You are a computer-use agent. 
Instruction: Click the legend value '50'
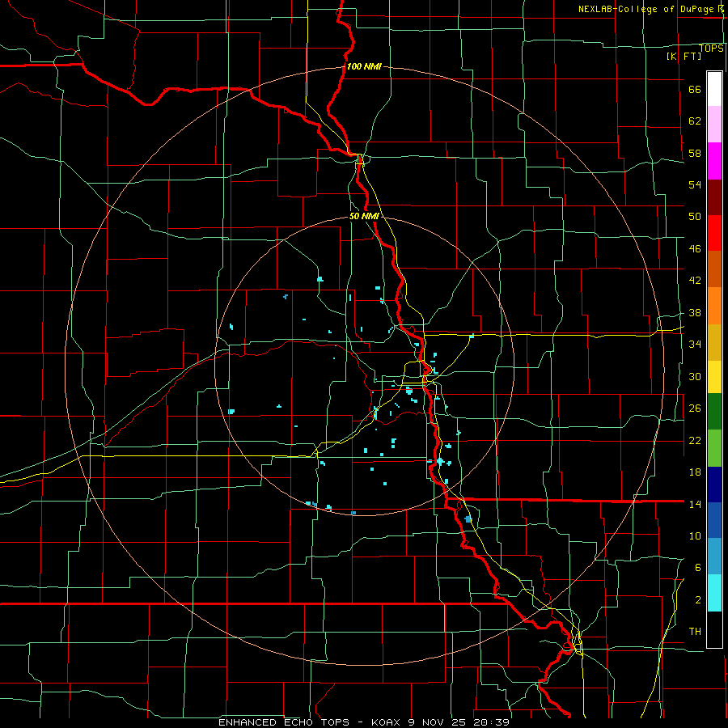[695, 217]
